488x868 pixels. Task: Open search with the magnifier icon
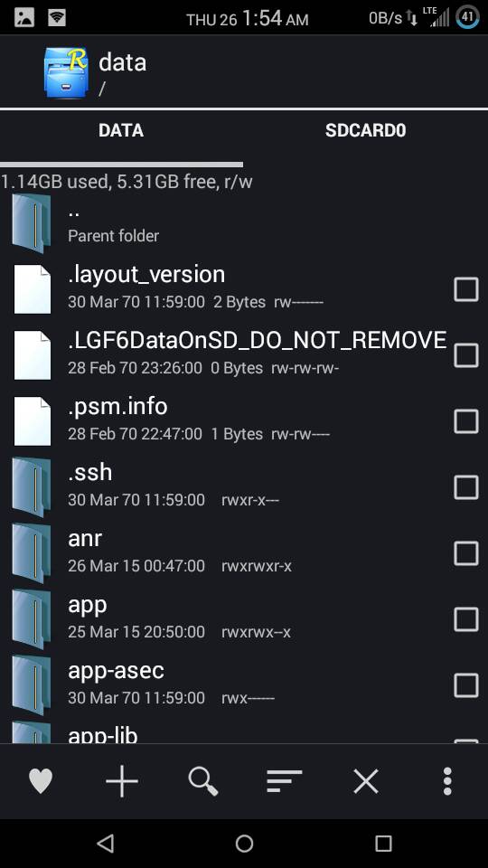[203, 781]
